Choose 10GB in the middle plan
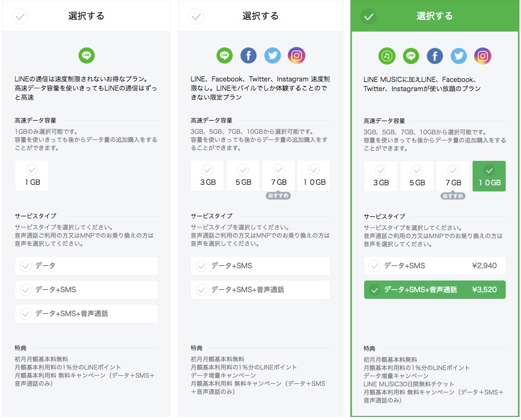Image resolution: width=521 pixels, height=420 pixels. (314, 176)
